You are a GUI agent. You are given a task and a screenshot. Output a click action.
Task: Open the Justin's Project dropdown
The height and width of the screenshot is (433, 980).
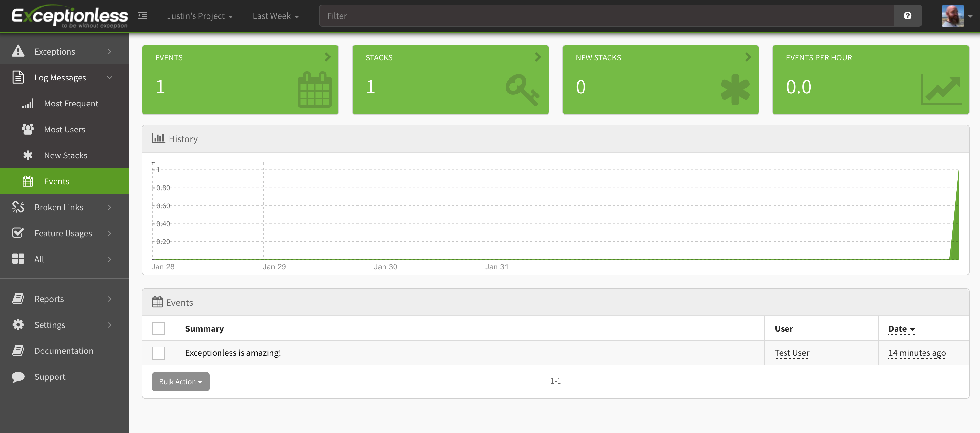(199, 16)
